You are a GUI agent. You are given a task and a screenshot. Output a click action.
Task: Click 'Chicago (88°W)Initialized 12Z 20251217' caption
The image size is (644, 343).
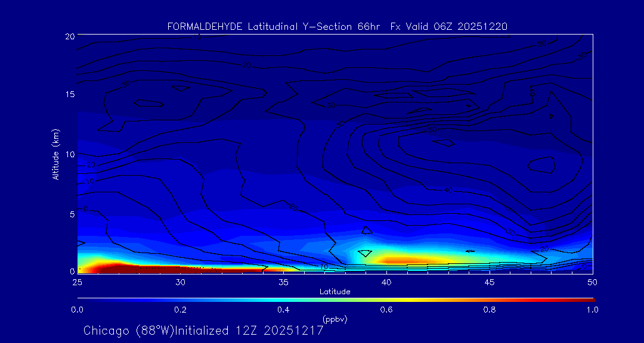[203, 330]
